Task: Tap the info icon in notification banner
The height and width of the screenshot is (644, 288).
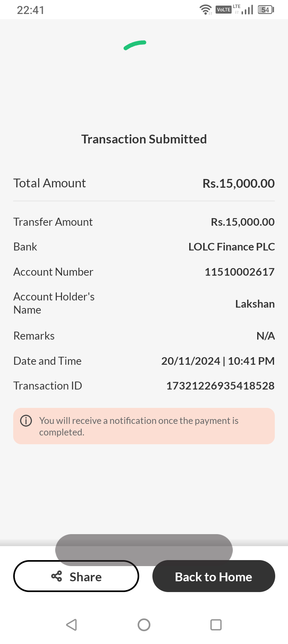Action: tap(26, 421)
